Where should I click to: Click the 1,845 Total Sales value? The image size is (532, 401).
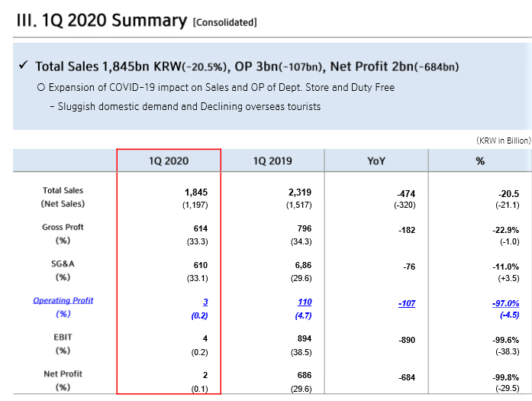click(x=196, y=192)
